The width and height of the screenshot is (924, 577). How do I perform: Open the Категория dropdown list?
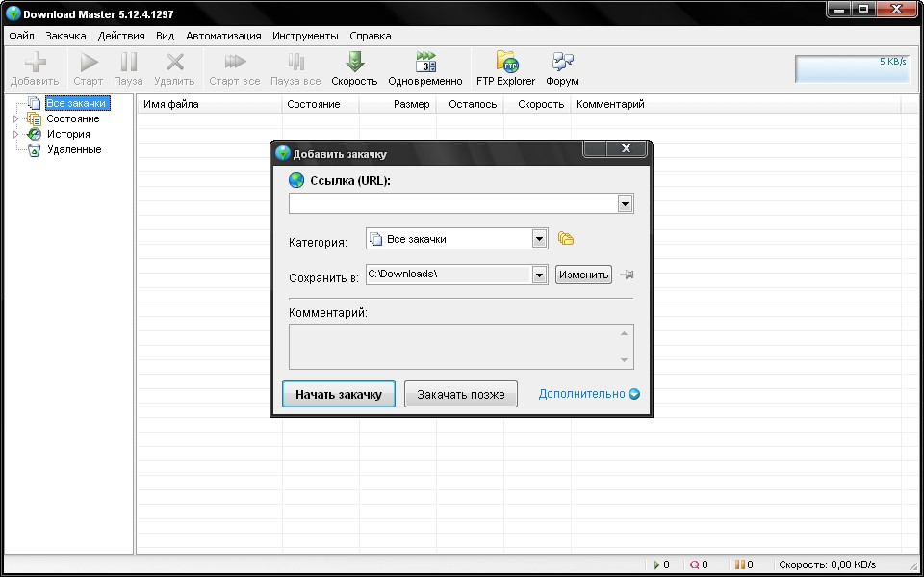pos(539,239)
